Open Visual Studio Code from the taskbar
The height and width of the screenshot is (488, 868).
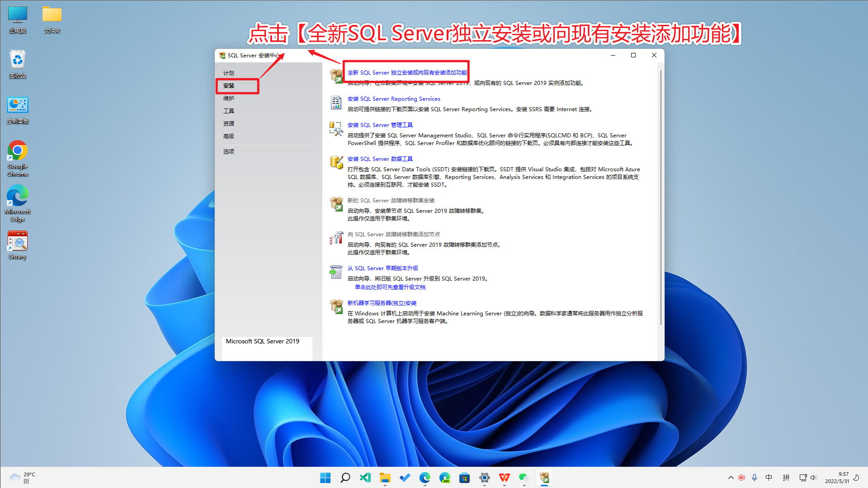365,478
